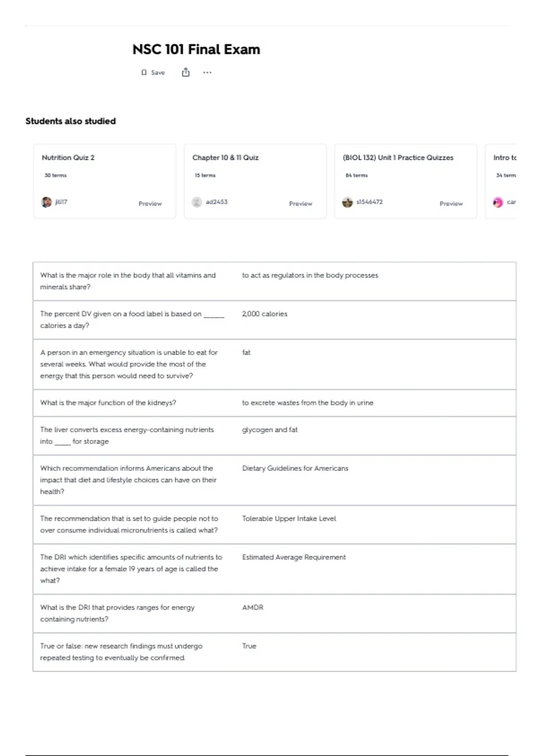This screenshot has height=756, width=534.
Task: Click the share icon
Action: tap(186, 72)
